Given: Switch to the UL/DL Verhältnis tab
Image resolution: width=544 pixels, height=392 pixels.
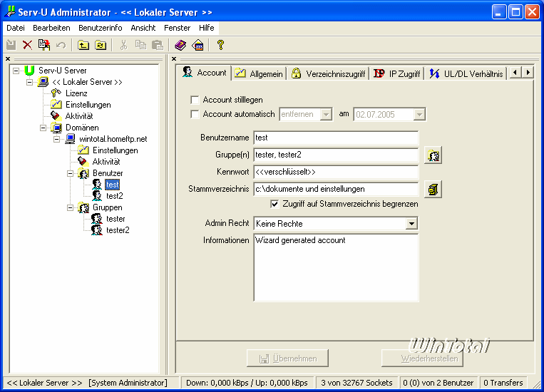Looking at the screenshot, I should click(466, 73).
